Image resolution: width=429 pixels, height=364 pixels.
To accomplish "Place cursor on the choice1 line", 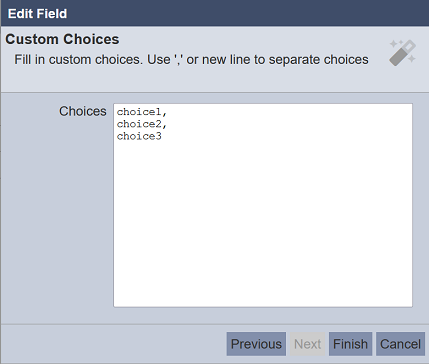I will coord(141,112).
